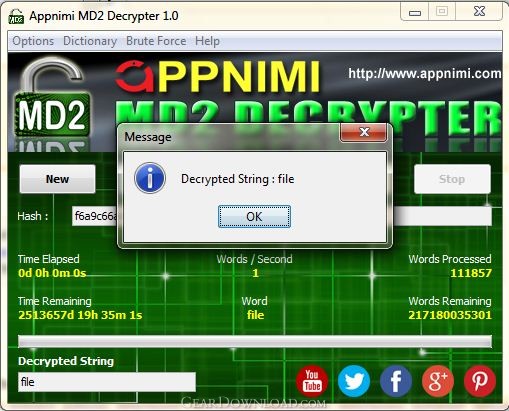The width and height of the screenshot is (509, 411).
Task: Click the 'Hash :' label
Action: tap(33, 216)
